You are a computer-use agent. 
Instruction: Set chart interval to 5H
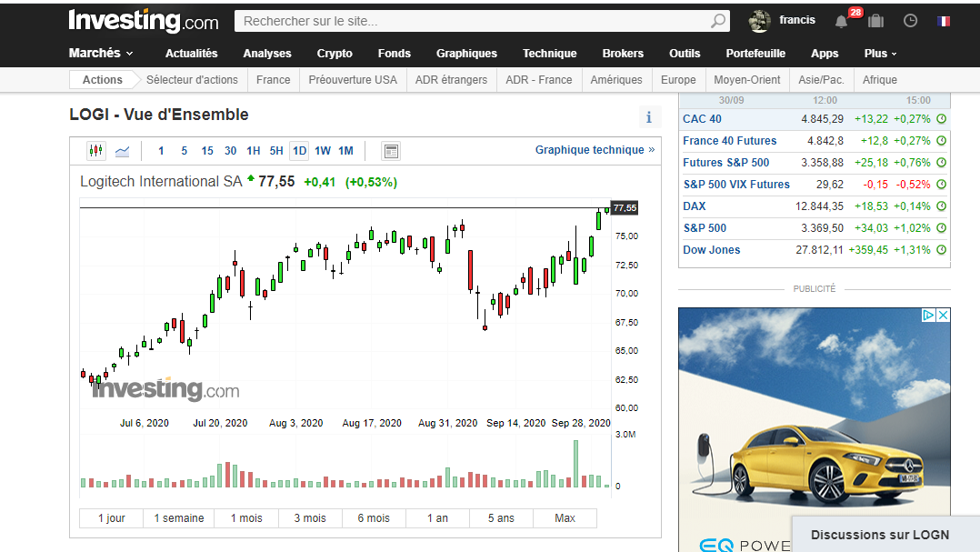(276, 151)
